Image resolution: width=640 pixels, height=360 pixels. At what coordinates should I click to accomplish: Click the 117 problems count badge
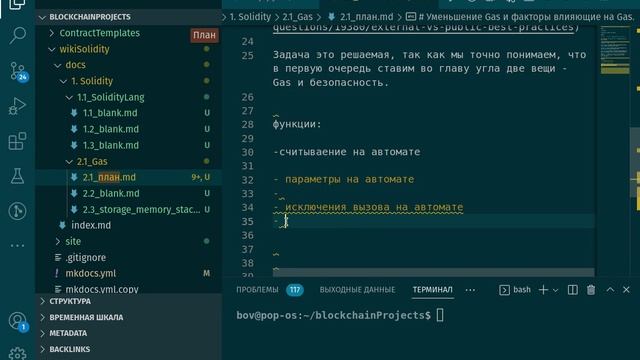[x=295, y=290]
